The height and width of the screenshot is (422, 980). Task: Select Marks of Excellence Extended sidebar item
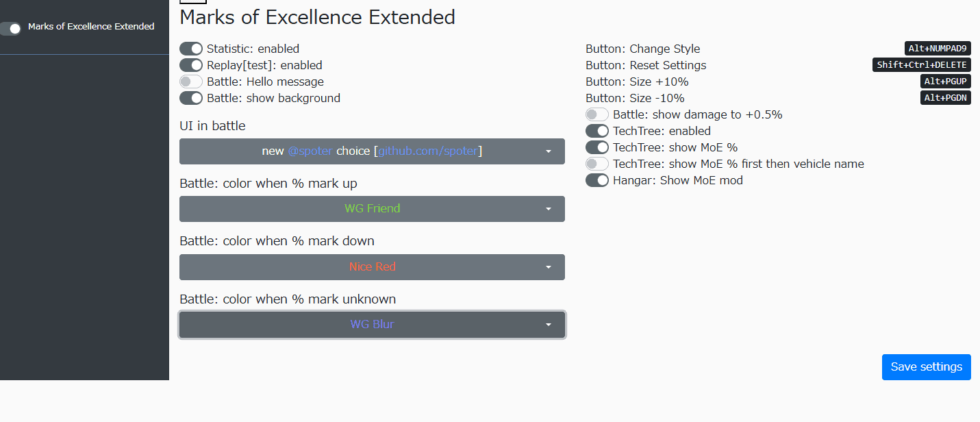pos(91,27)
